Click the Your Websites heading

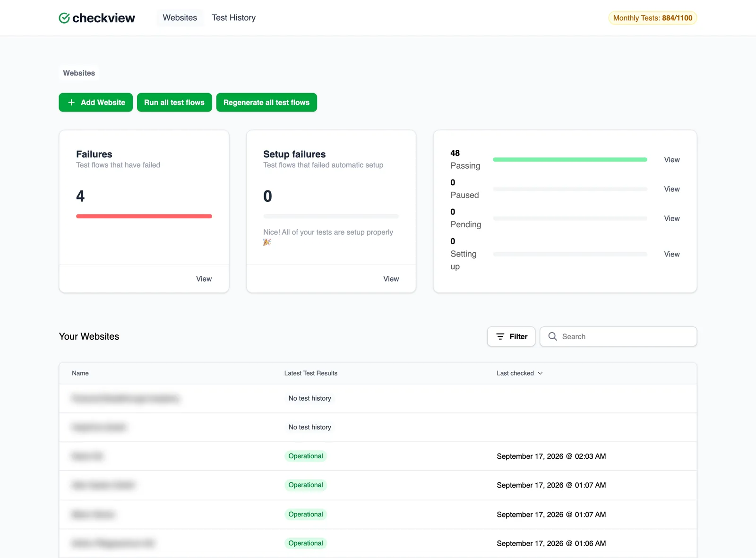tap(89, 336)
